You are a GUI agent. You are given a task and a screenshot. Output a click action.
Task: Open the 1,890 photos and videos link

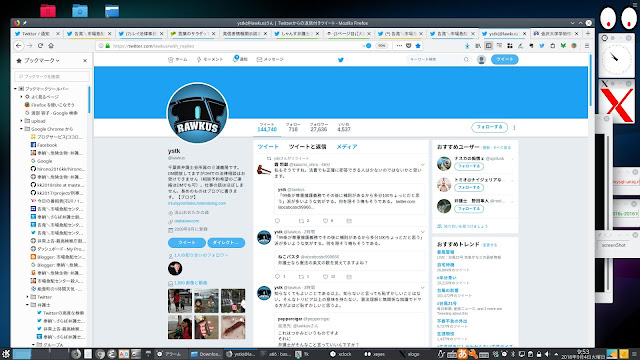point(191,283)
